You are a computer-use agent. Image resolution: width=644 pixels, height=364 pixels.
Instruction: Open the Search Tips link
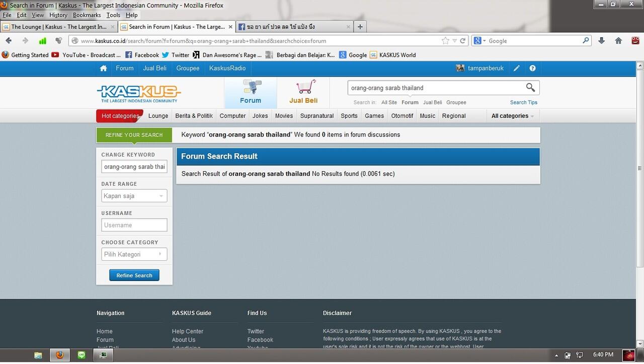coord(524,102)
